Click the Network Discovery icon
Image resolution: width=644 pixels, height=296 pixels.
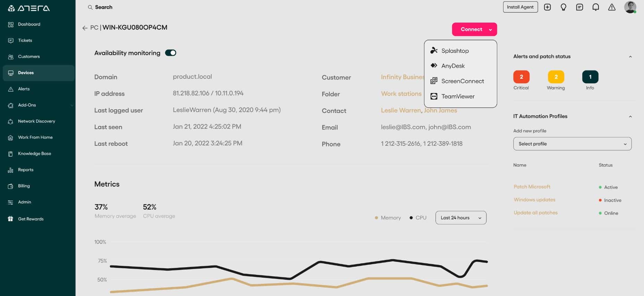[11, 121]
